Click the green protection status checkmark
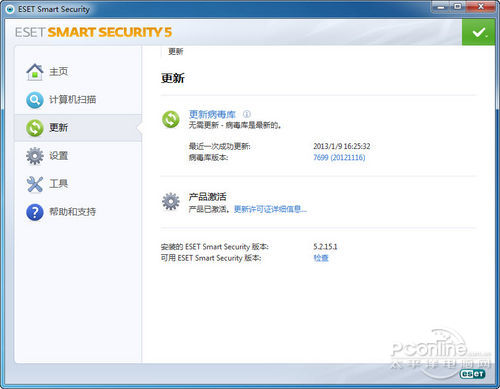 (478, 32)
